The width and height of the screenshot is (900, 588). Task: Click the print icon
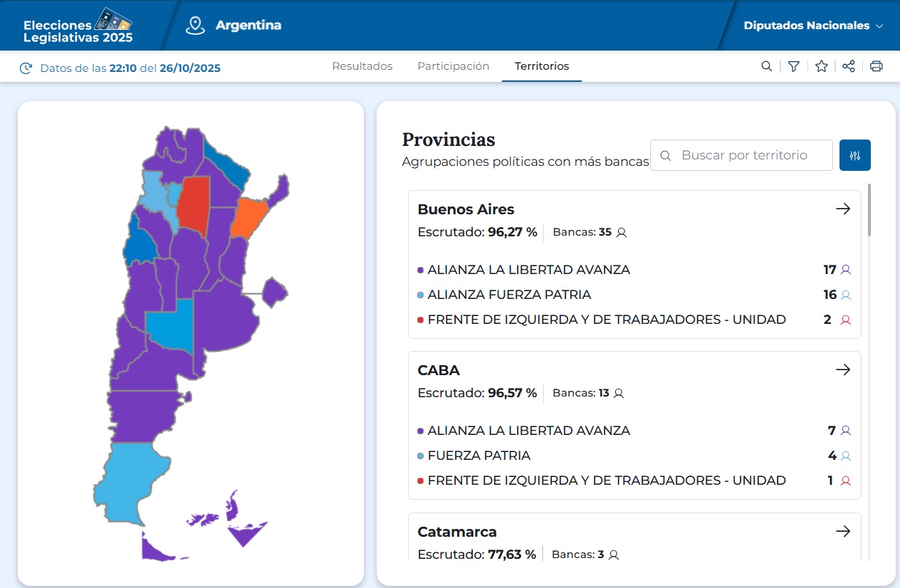pos(876,66)
